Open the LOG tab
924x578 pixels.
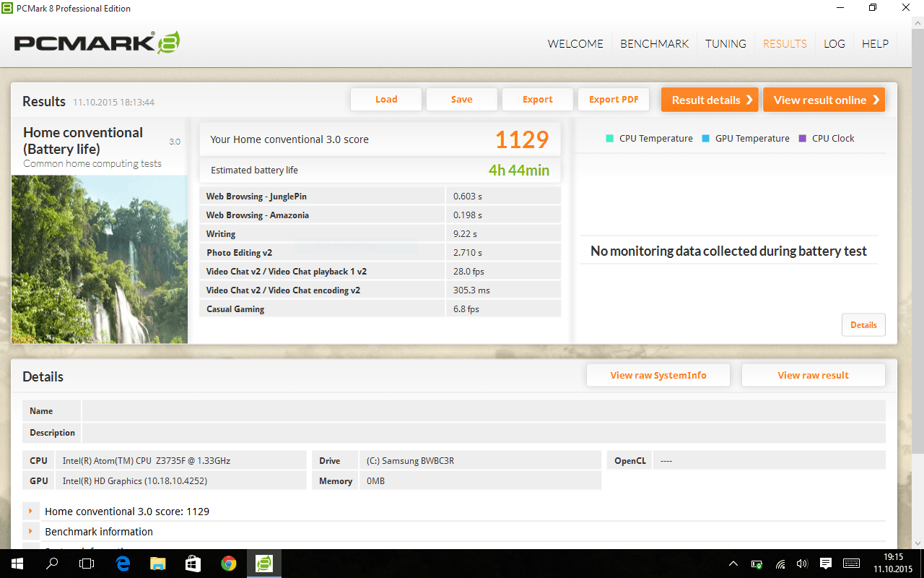[x=834, y=43]
